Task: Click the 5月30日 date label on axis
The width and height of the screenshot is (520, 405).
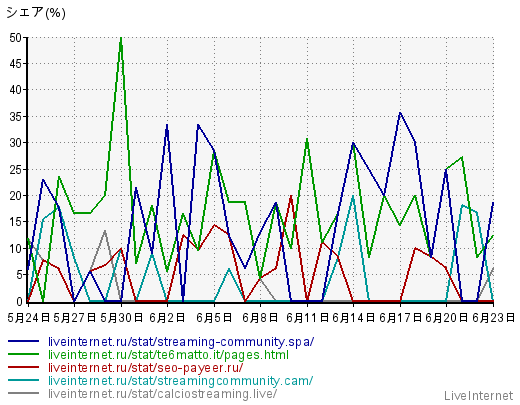Action: pyautogui.click(x=122, y=318)
